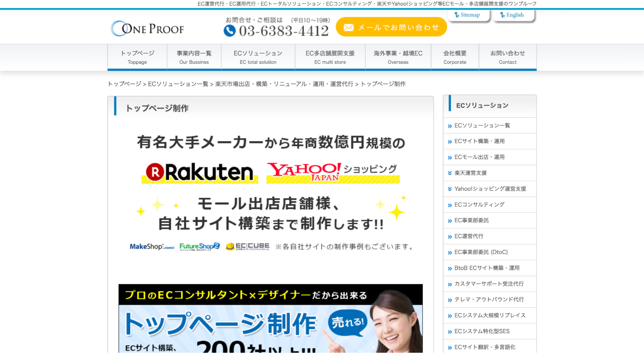
Task: Switch to the EC多店舗展開支援 navigation tab
Action: (x=330, y=57)
